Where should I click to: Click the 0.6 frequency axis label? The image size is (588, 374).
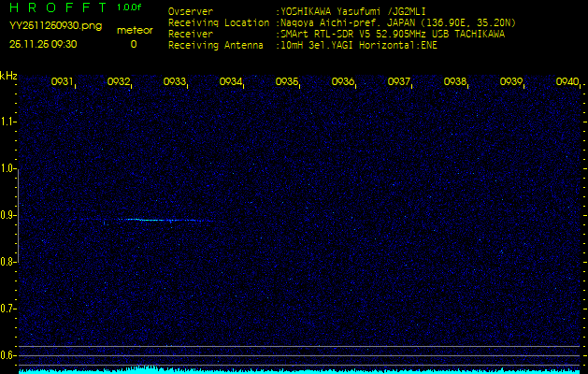[x=7, y=355]
